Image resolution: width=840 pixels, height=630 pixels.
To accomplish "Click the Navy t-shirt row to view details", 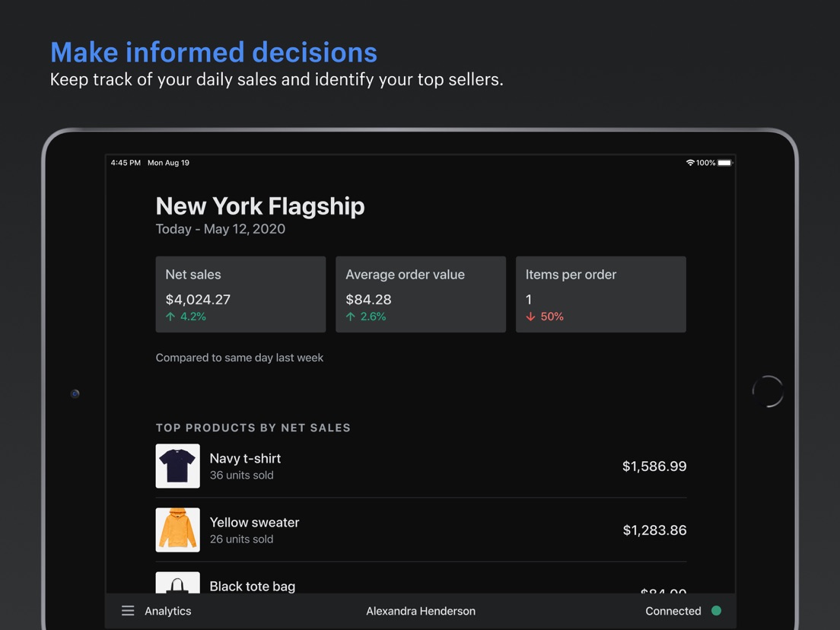I will tap(421, 466).
